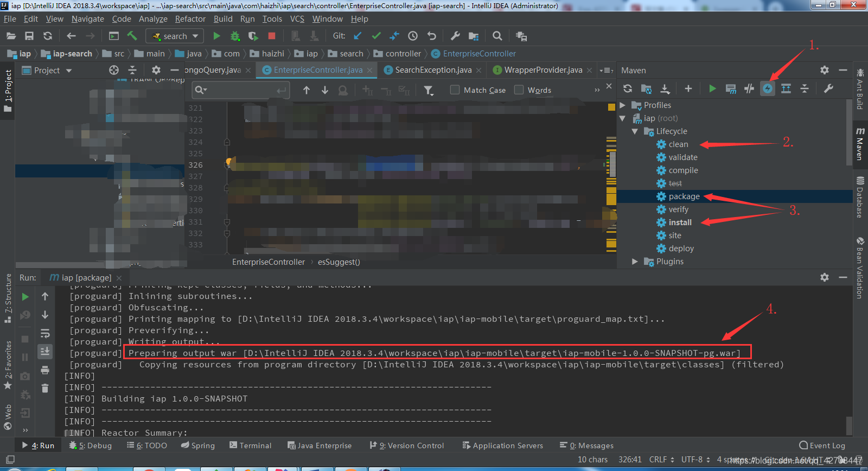The height and width of the screenshot is (471, 868).
Task: Collapse all in Maven panel toolbar
Action: pos(805,88)
